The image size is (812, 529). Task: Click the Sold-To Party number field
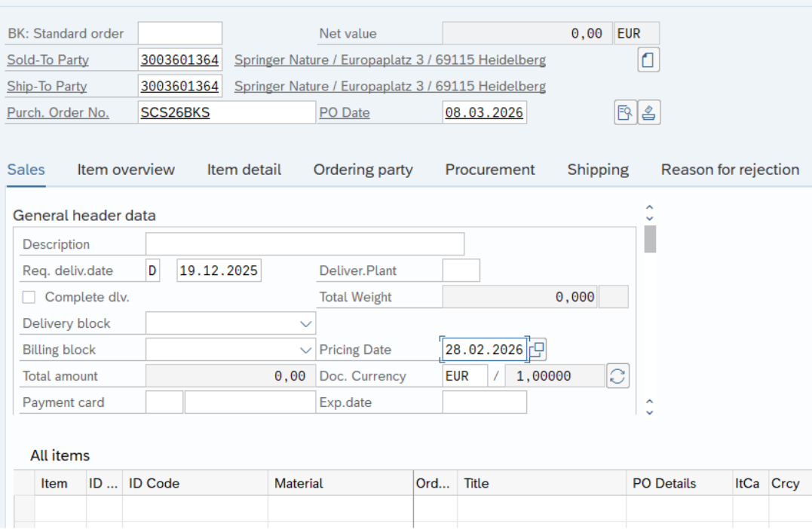click(x=180, y=60)
